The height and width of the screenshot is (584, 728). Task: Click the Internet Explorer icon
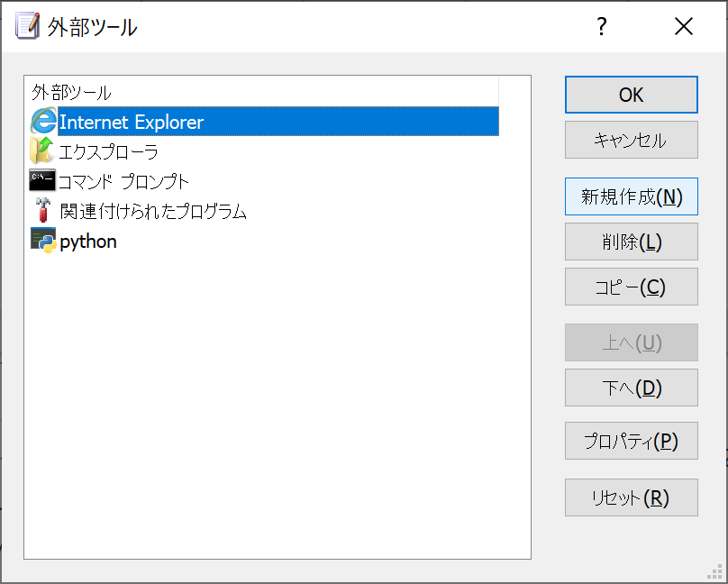tap(43, 121)
